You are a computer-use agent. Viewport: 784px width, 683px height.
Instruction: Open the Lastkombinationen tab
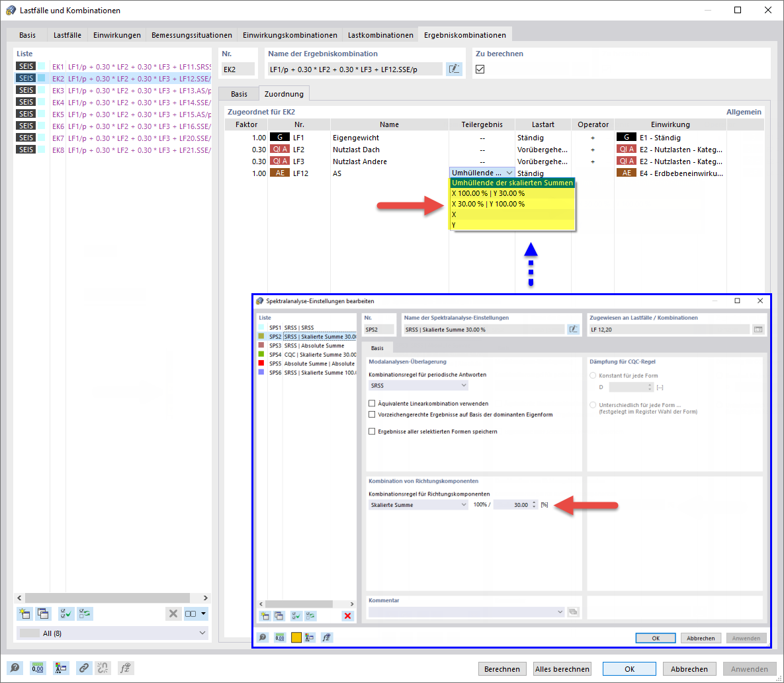(380, 35)
